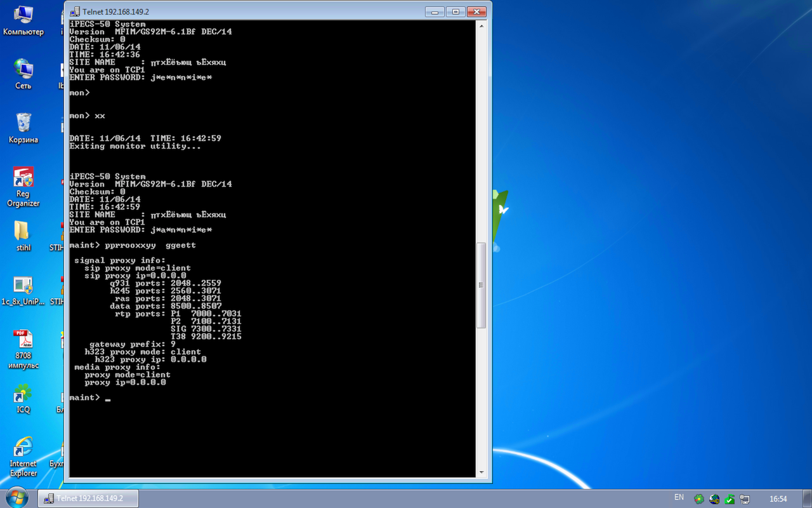Click the green checkmark tray icon
The width and height of the screenshot is (812, 508).
point(730,499)
